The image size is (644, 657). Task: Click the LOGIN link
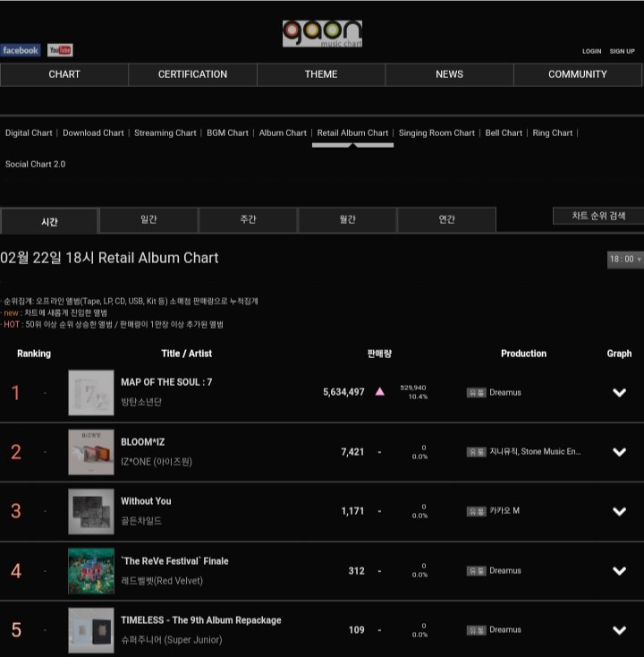(x=591, y=51)
